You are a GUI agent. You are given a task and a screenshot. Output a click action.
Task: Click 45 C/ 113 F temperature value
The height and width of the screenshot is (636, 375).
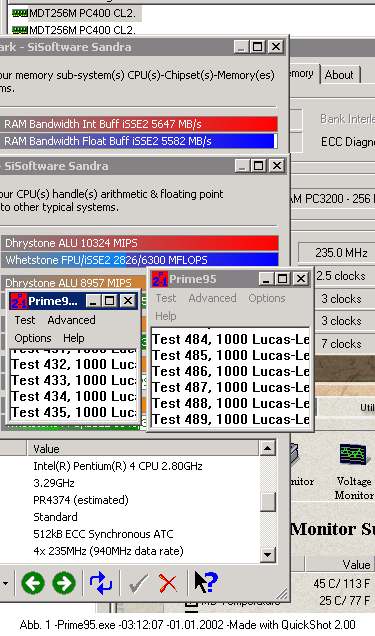[x=341, y=584]
